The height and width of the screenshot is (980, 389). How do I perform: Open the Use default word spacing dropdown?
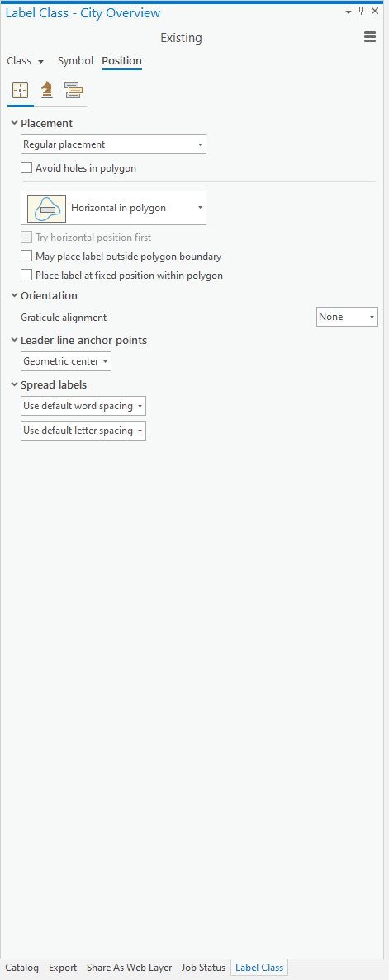[x=83, y=406]
